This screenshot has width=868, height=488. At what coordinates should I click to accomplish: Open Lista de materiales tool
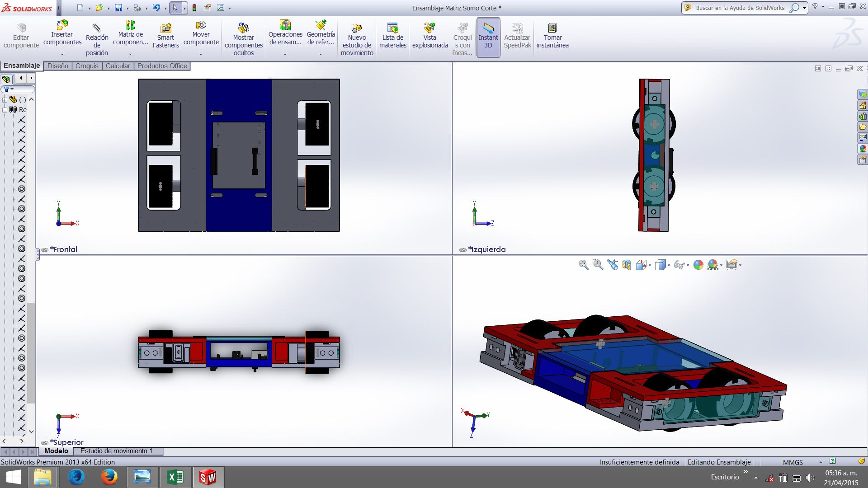click(392, 36)
